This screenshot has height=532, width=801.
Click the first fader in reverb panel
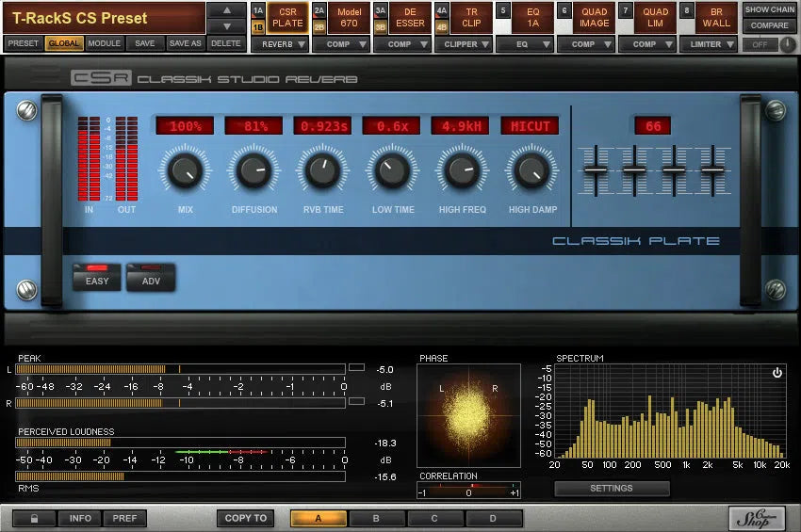[595, 169]
